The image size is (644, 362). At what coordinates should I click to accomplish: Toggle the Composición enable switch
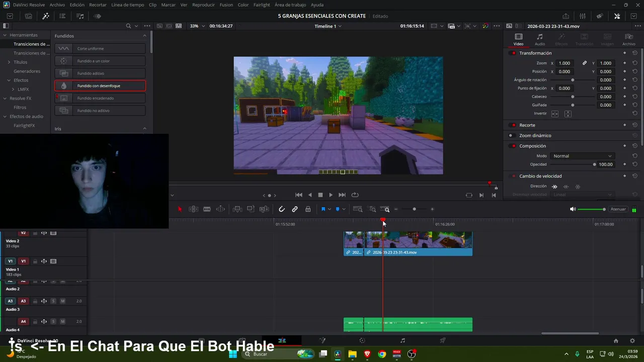(x=513, y=146)
